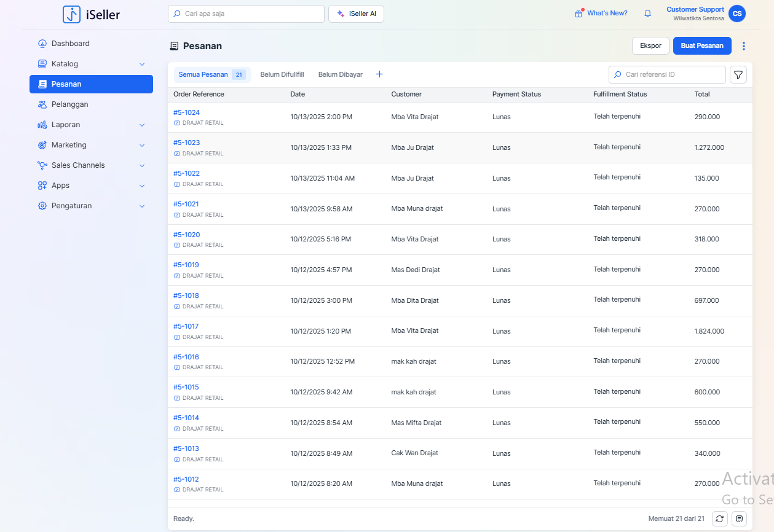Image resolution: width=774 pixels, height=532 pixels.
Task: Click the refresh orders icon
Action: (719, 519)
